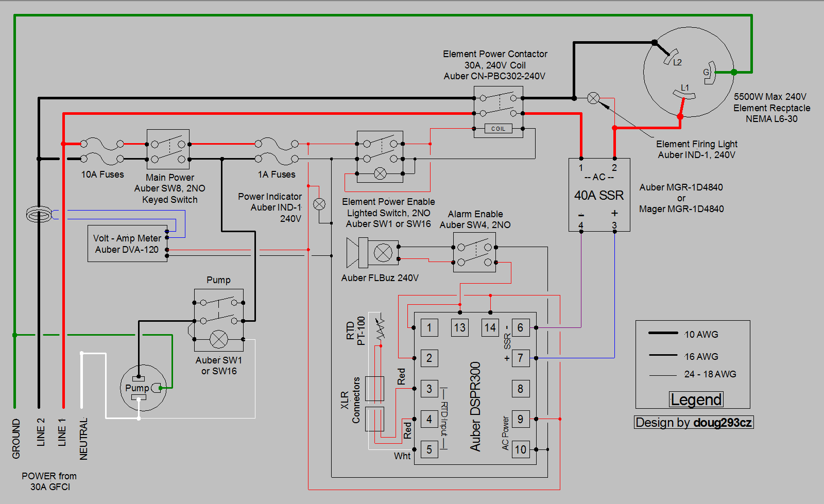
Task: Click the 'POWER from 30A GFCI' text
Action: point(49,481)
